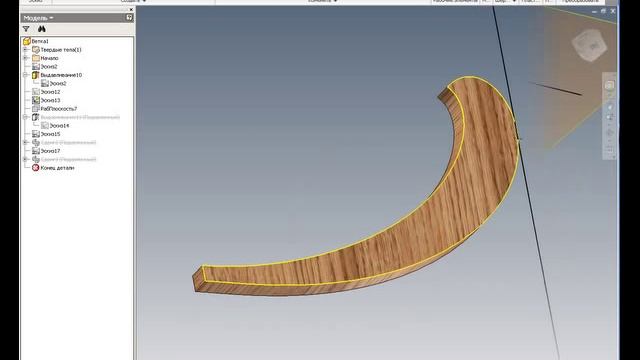
Task: Select the Ветка1 root part node
Action: point(36,41)
